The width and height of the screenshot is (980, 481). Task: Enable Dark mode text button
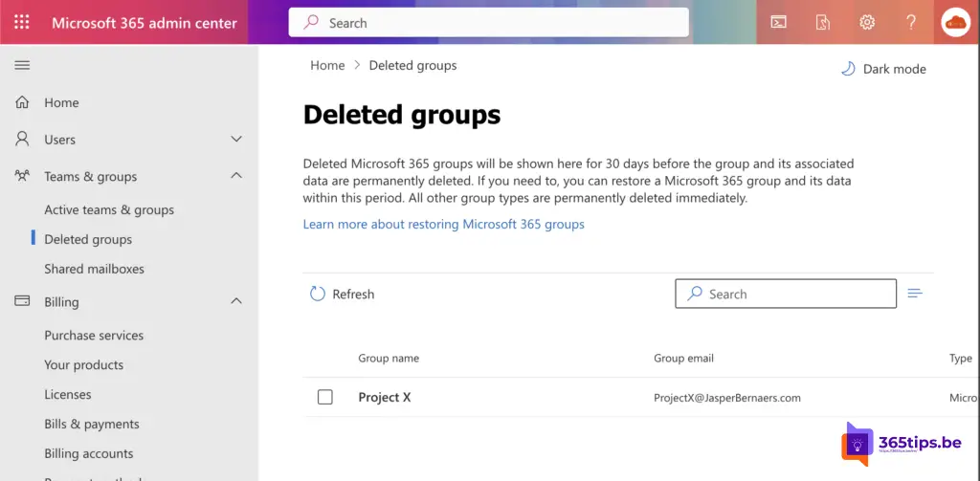tap(895, 69)
